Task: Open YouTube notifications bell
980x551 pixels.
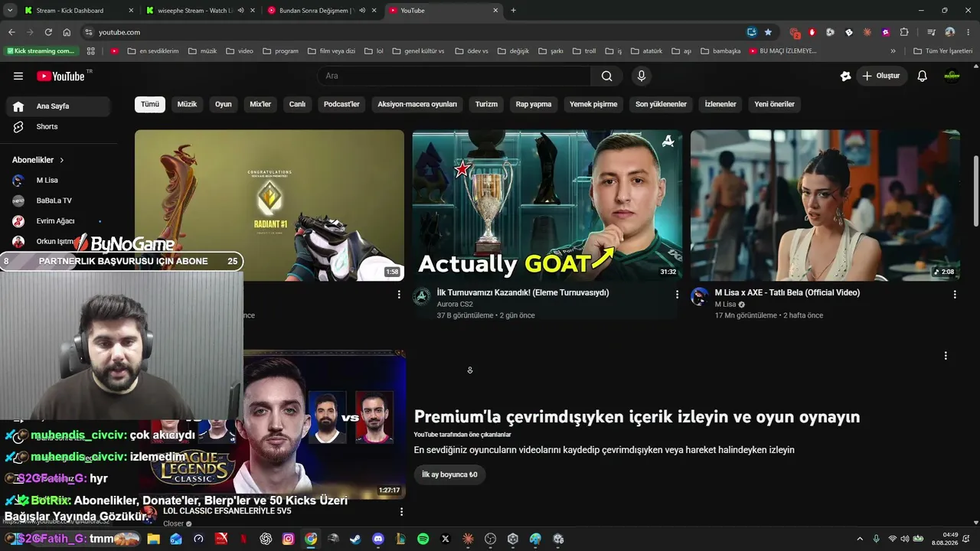Action: [x=923, y=76]
